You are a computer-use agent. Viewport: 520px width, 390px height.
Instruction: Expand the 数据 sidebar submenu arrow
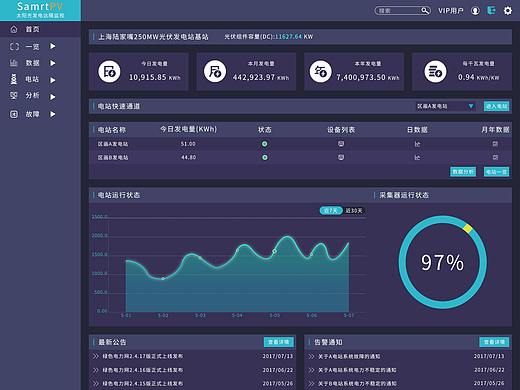click(x=53, y=63)
